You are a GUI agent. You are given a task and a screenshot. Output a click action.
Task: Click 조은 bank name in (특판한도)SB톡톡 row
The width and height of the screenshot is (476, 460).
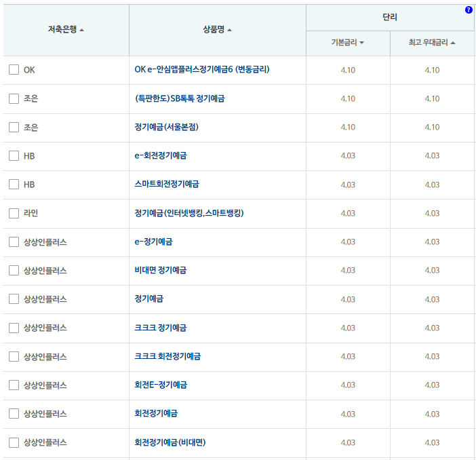click(31, 98)
